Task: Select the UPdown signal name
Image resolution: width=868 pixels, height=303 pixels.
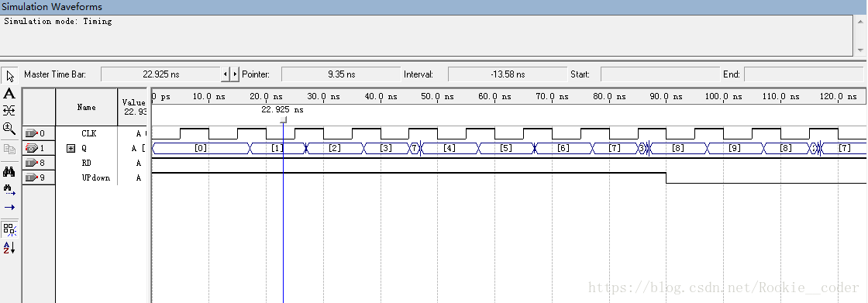Action: (x=95, y=177)
